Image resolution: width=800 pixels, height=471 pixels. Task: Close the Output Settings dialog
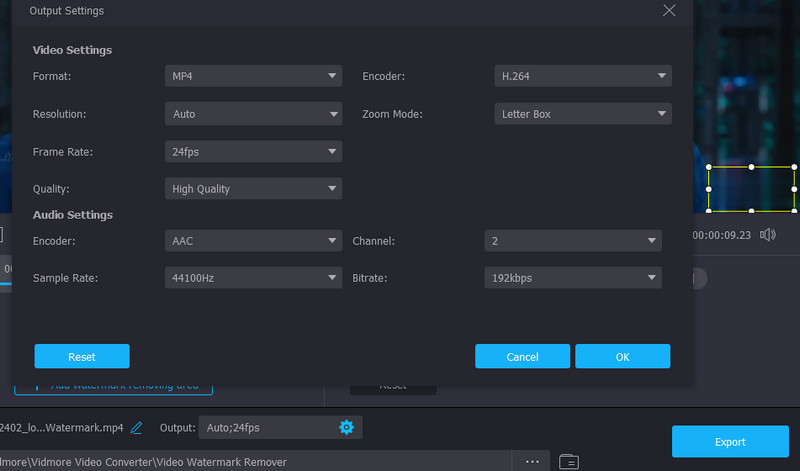[669, 10]
